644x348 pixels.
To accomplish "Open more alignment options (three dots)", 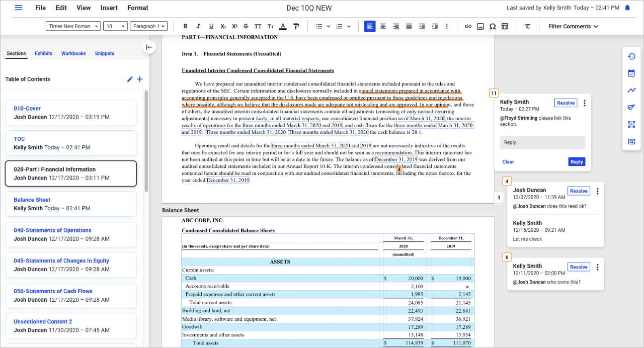I will [x=447, y=26].
